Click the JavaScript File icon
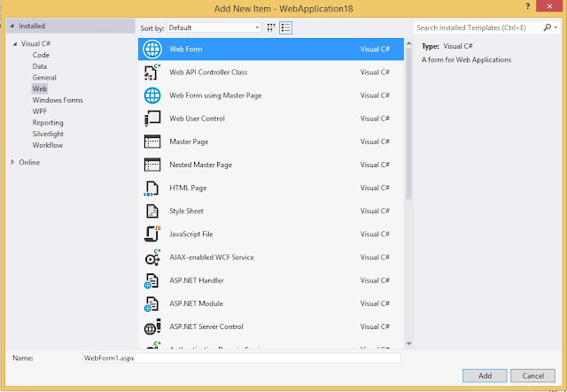This screenshot has height=392, width=567. (x=152, y=234)
